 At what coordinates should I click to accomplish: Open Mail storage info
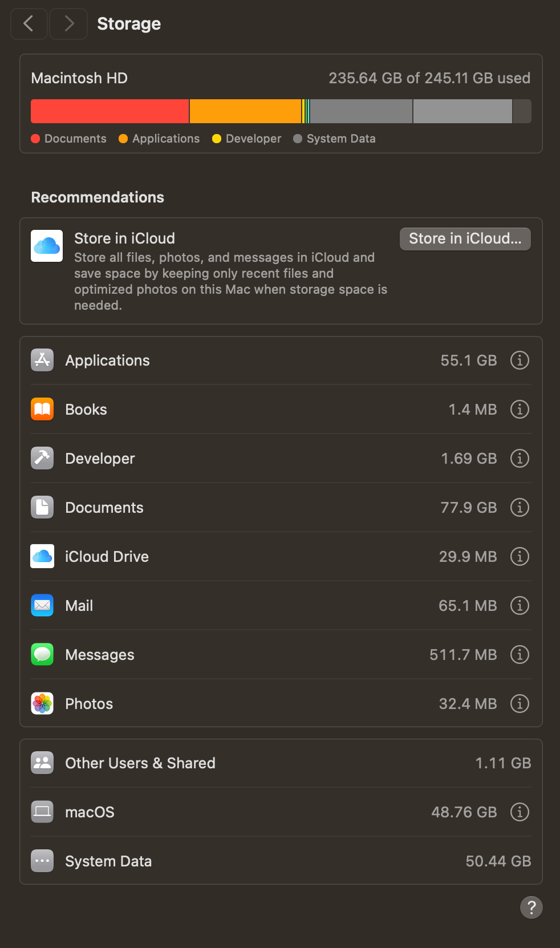[x=520, y=606]
